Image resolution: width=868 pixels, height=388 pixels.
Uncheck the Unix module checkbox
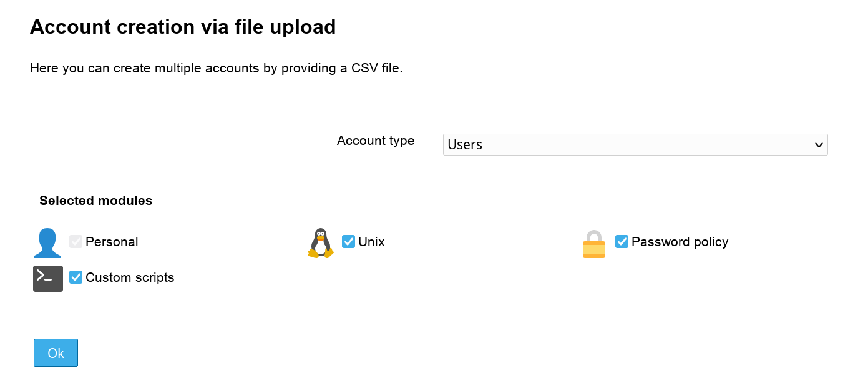point(349,242)
